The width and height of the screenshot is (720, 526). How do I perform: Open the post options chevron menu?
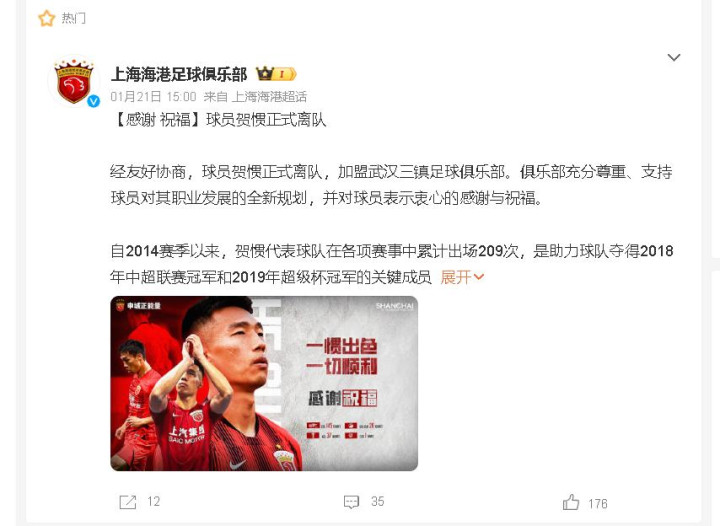[x=674, y=57]
